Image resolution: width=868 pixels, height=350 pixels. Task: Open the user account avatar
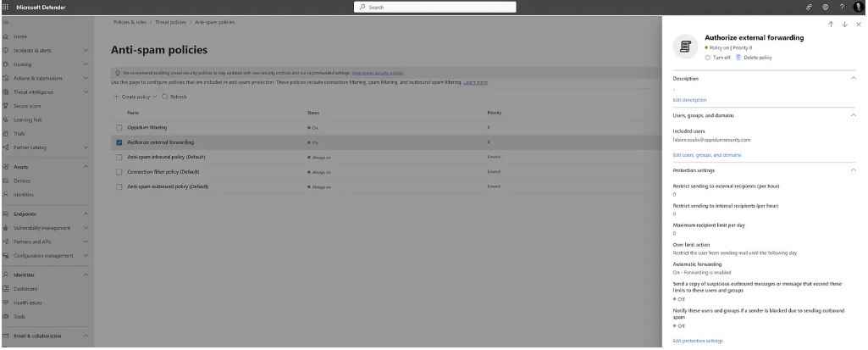[859, 7]
